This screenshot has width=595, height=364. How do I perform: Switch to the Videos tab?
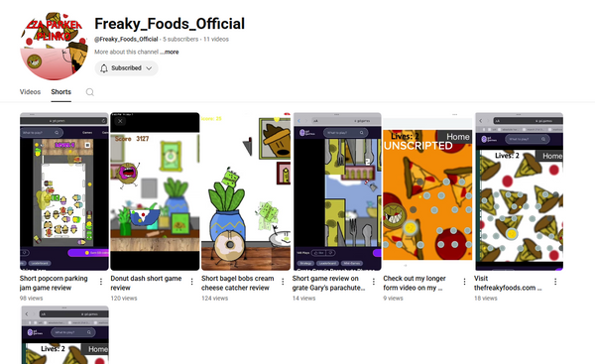click(x=30, y=92)
